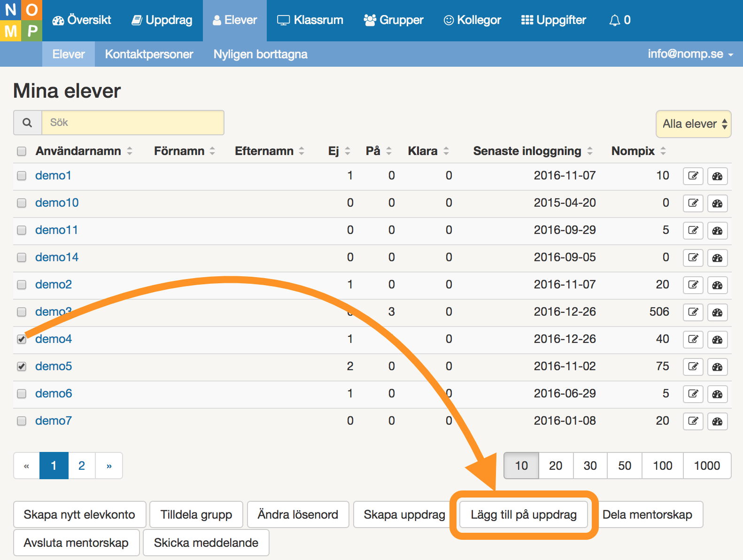The width and height of the screenshot is (743, 560).
Task: Click the edit icon for demo5
Action: point(693,367)
